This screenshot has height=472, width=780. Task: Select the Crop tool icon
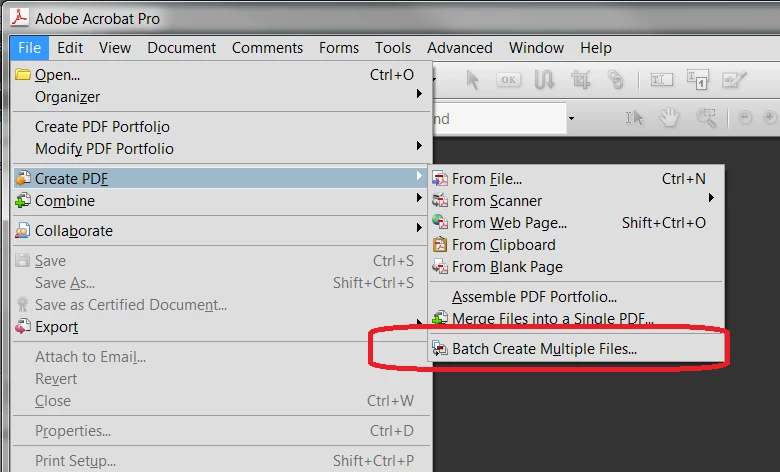(581, 80)
